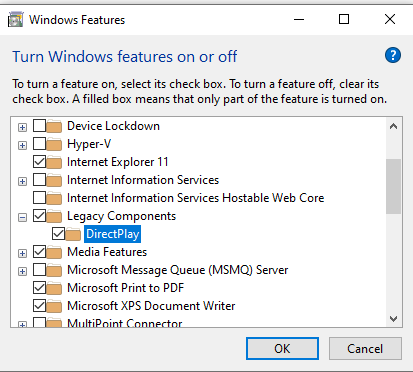Uncheck Microsoft XPS Document Writer
This screenshot has width=413, height=372.
click(39, 306)
